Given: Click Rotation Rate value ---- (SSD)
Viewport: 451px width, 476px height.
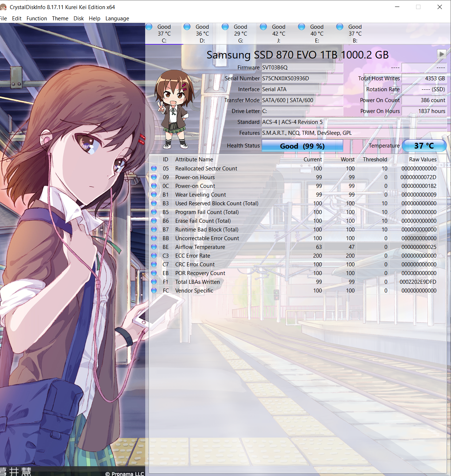Looking at the screenshot, I should tap(424, 89).
